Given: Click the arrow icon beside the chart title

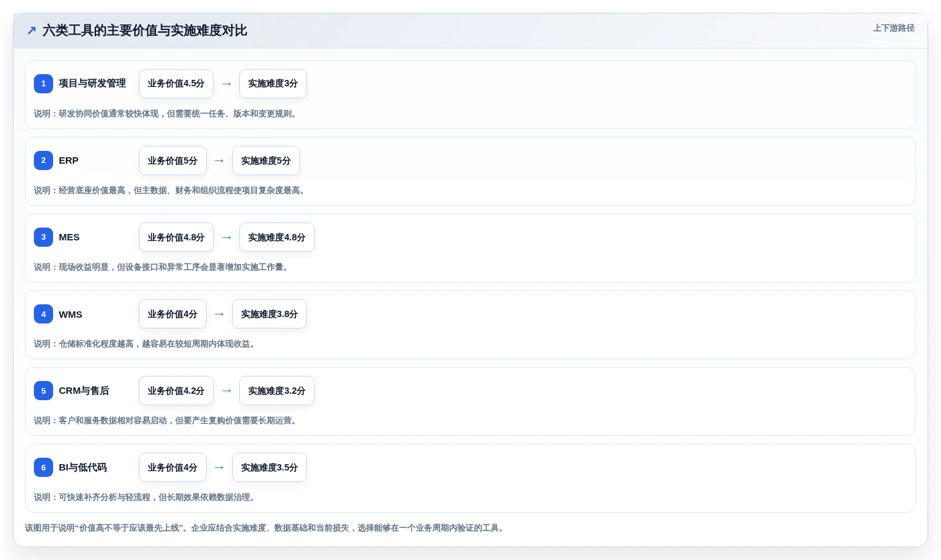Looking at the screenshot, I should (x=31, y=30).
